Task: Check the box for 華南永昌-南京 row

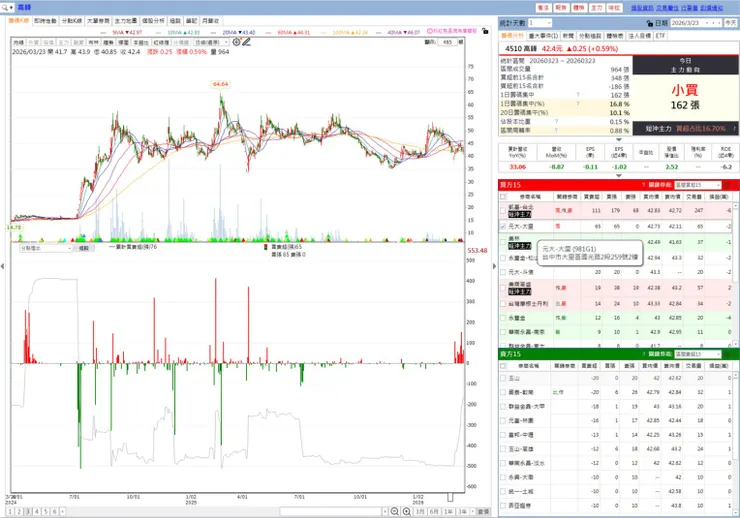Action: (x=503, y=332)
